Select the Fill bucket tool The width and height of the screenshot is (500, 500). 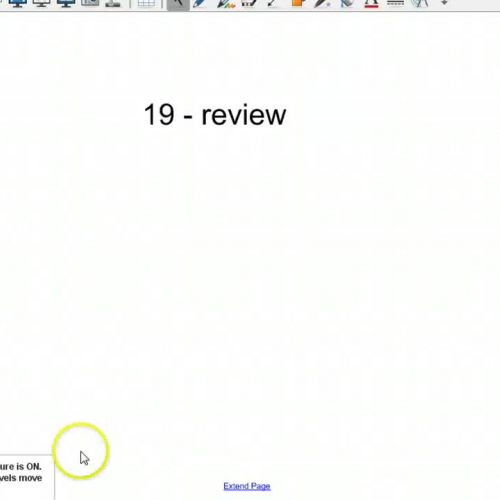click(x=347, y=3)
